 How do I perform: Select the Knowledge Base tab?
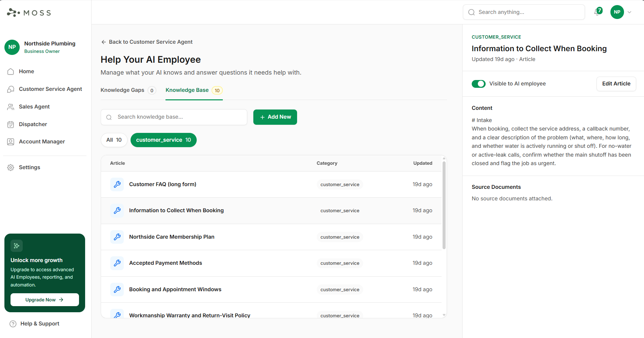(x=194, y=90)
